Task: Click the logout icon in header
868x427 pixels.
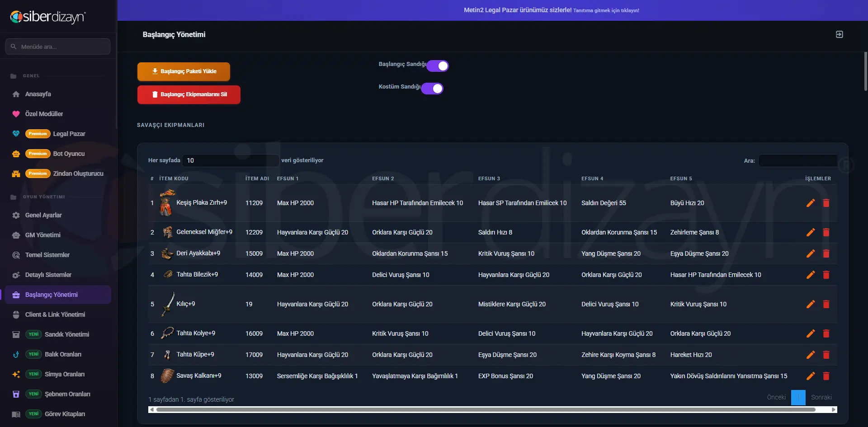Action: click(x=839, y=34)
